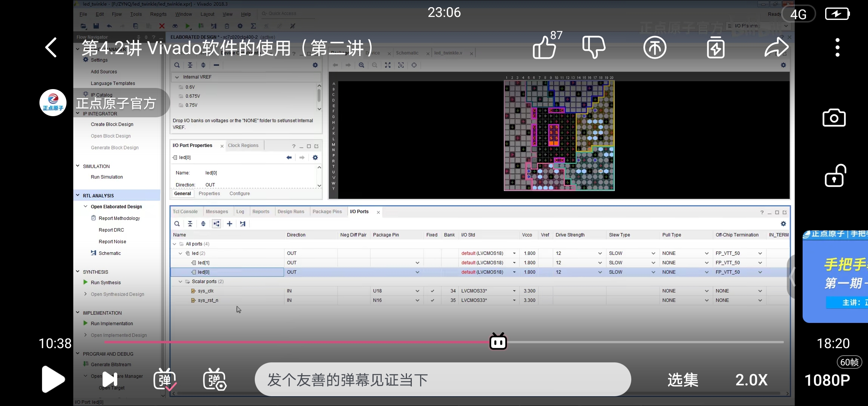
Task: Open Slew Type dropdown for led (2) row
Action: click(653, 253)
